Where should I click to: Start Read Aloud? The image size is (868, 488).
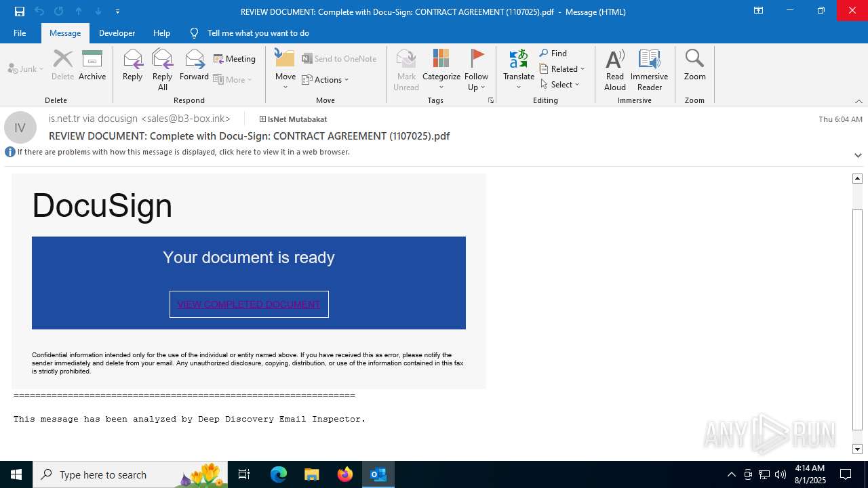615,70
